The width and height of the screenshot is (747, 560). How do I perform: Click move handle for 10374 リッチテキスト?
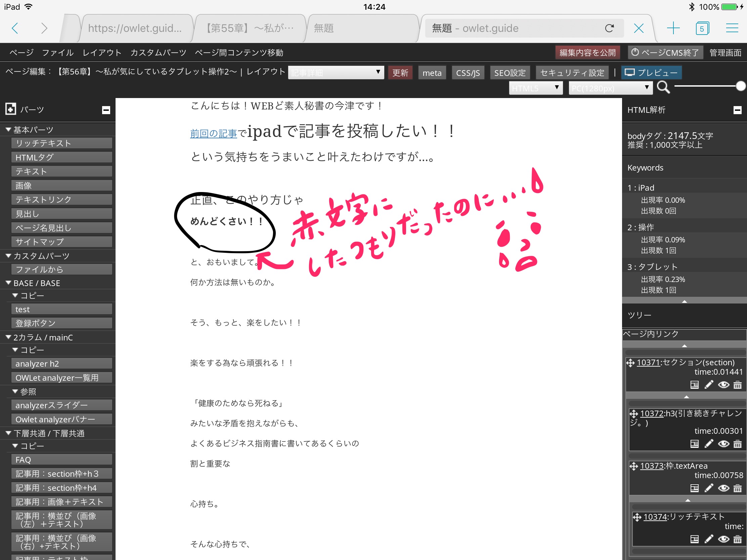[637, 517]
